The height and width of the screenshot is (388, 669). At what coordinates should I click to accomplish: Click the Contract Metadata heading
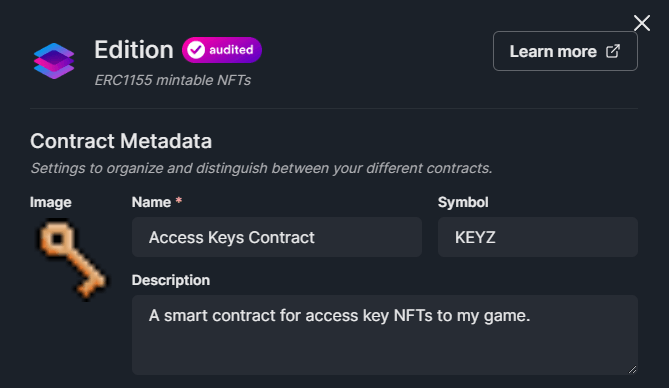pyautogui.click(x=121, y=141)
